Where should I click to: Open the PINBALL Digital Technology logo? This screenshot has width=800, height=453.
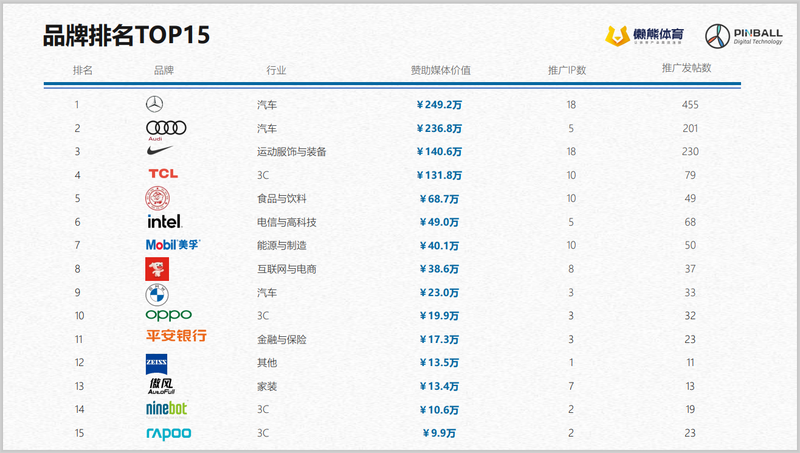(x=744, y=36)
